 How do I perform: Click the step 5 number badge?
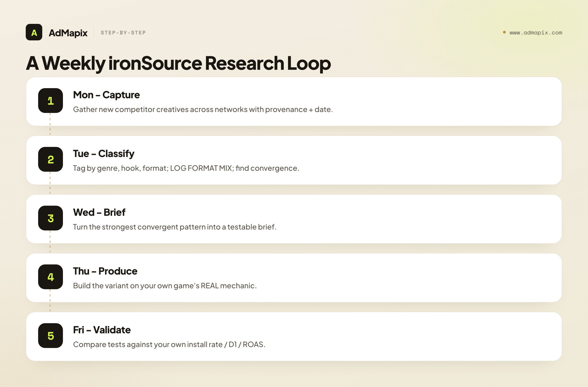coord(50,336)
